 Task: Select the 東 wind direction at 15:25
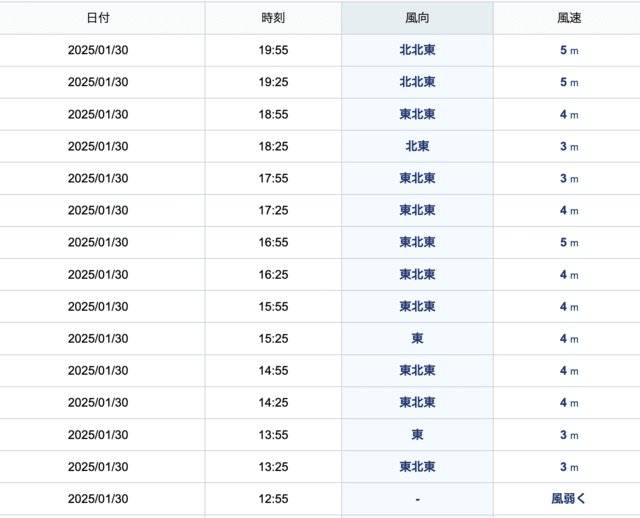pyautogui.click(x=417, y=338)
